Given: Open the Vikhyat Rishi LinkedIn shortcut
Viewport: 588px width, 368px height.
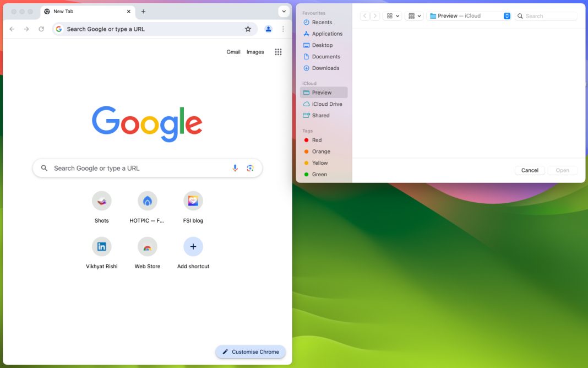Looking at the screenshot, I should click(101, 247).
